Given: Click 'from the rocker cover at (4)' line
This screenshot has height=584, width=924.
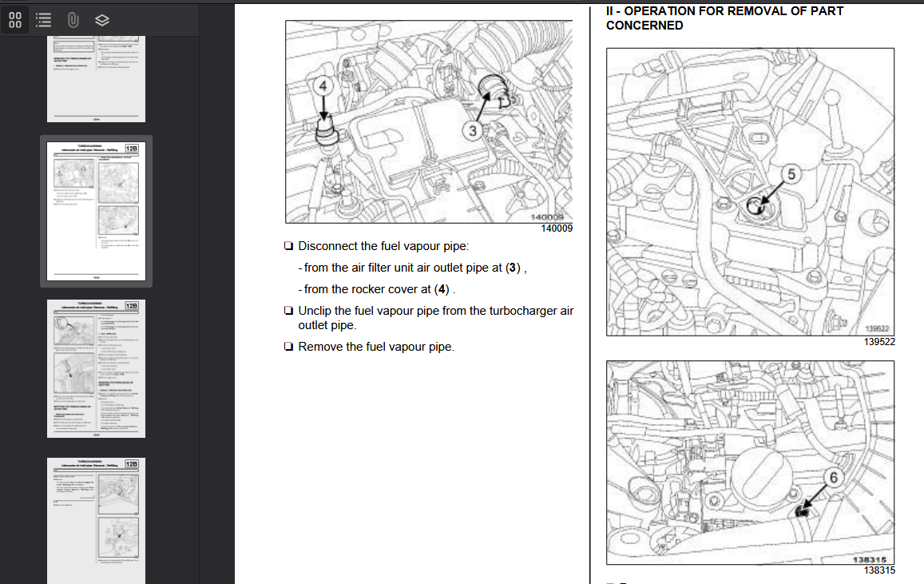Looking at the screenshot, I should (377, 289).
